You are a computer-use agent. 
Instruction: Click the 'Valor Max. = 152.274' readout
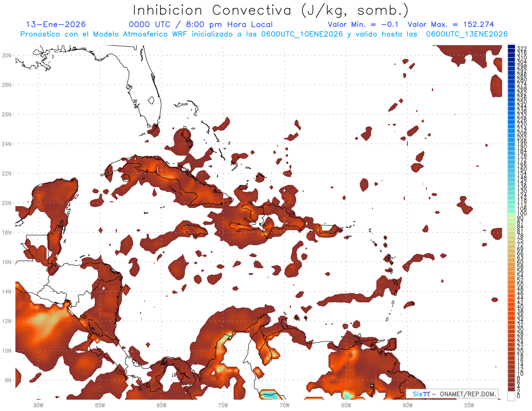[450, 24]
